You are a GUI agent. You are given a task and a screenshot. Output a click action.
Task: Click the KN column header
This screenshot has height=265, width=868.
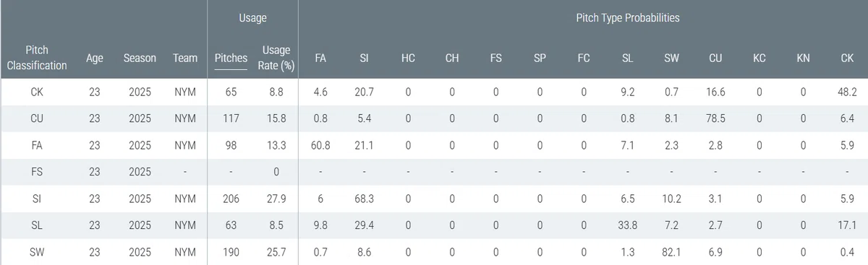tap(803, 58)
